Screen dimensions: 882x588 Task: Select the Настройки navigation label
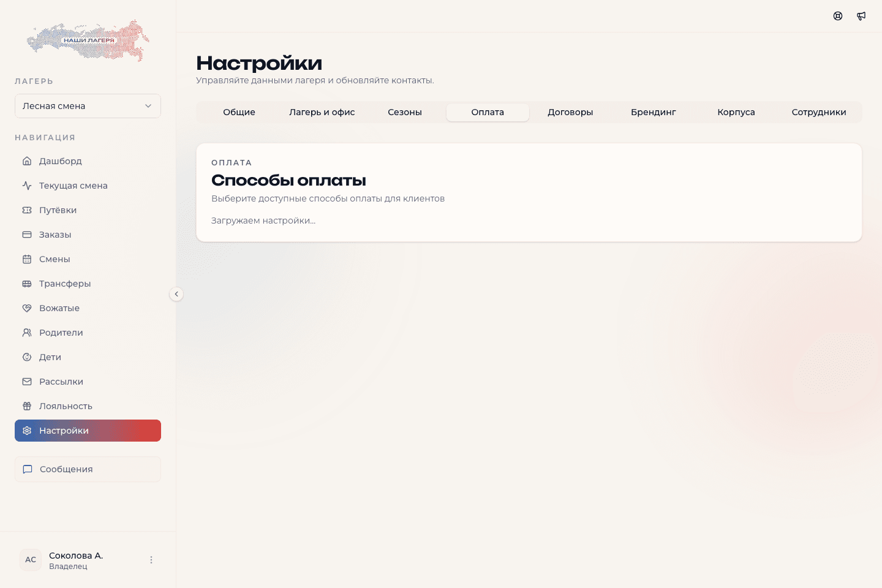[64, 431]
